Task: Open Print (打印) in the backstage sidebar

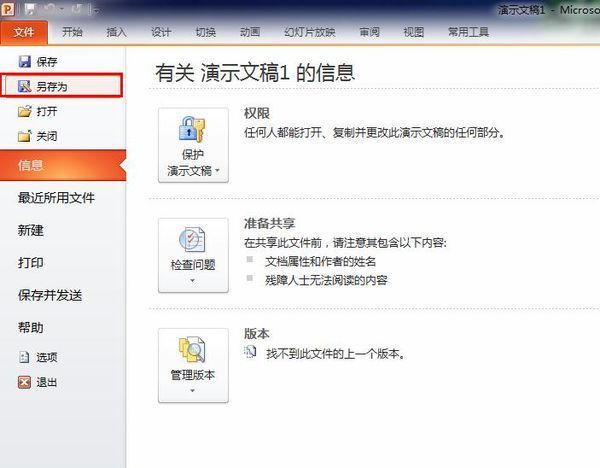Action: [31, 262]
